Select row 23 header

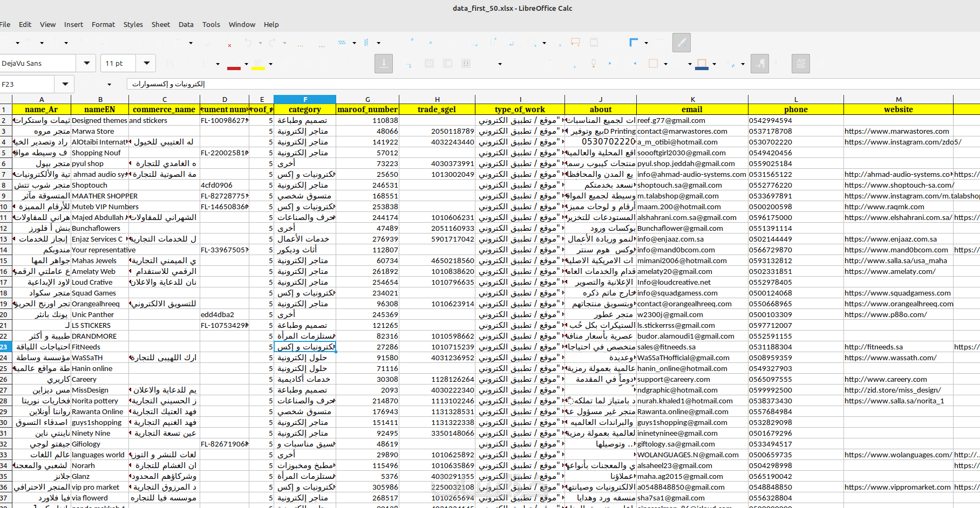(5, 347)
